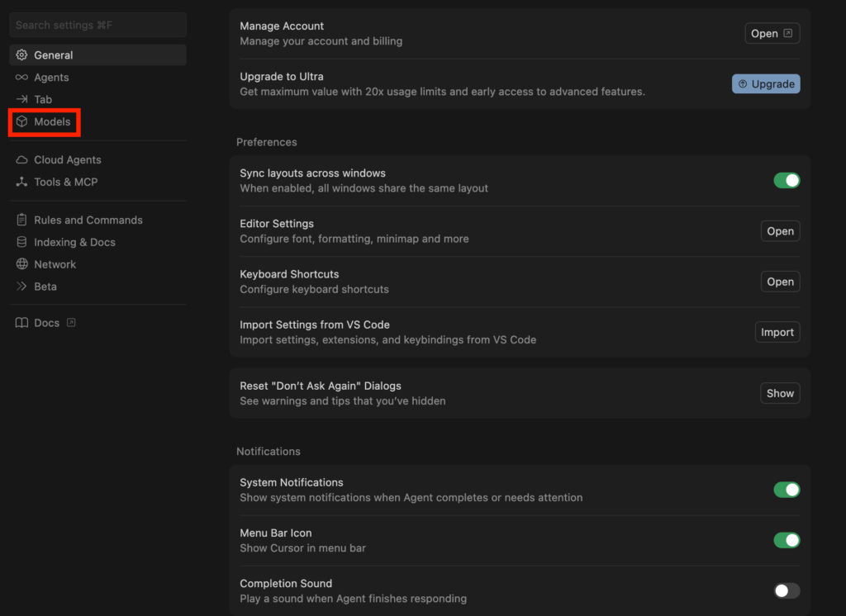Click the Network globe icon
846x616 pixels.
coord(22,265)
